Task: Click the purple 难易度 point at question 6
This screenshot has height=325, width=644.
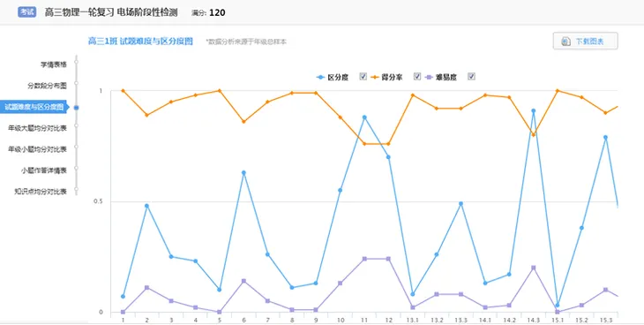Action: click(x=243, y=281)
